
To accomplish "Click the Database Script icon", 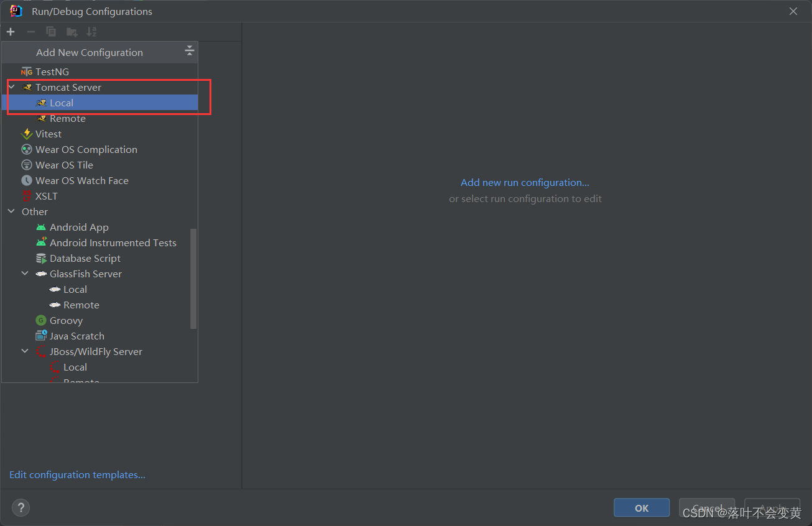I will tap(41, 259).
